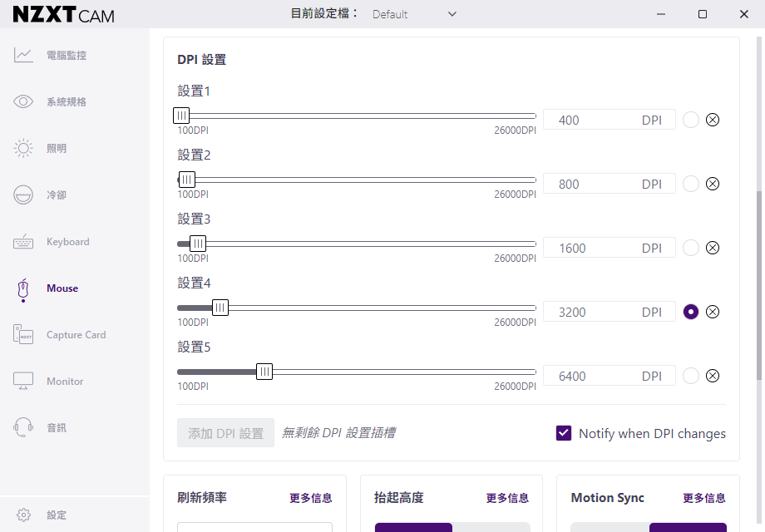
Task: Select the Mouse sidebar item
Action: pos(62,288)
